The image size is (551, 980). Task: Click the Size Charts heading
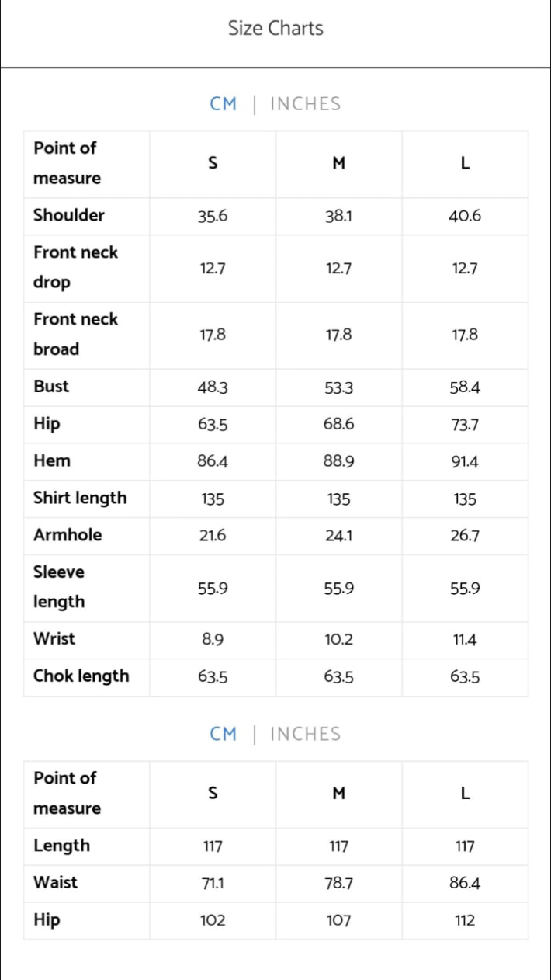pyautogui.click(x=275, y=29)
